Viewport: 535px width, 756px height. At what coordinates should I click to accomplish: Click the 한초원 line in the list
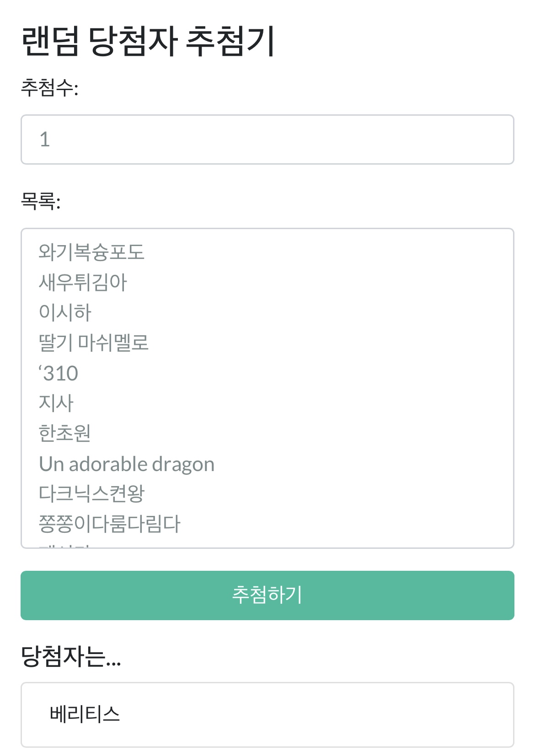(65, 433)
